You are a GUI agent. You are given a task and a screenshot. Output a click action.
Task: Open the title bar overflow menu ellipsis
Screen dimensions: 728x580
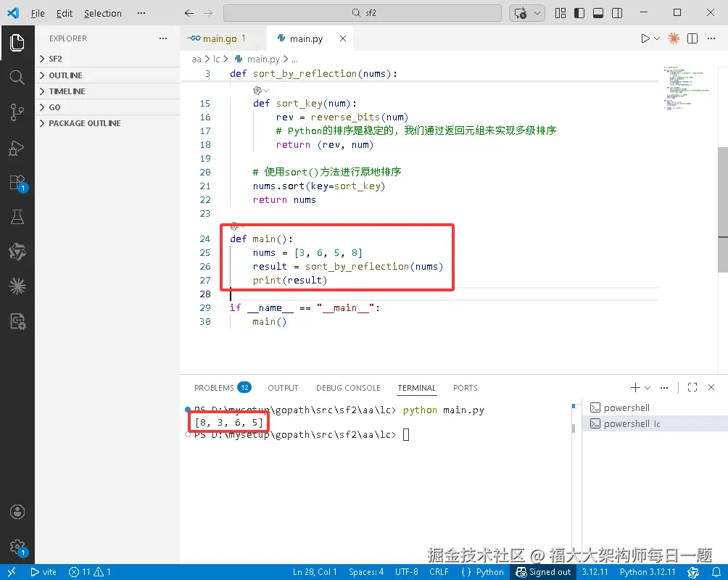coord(141,13)
